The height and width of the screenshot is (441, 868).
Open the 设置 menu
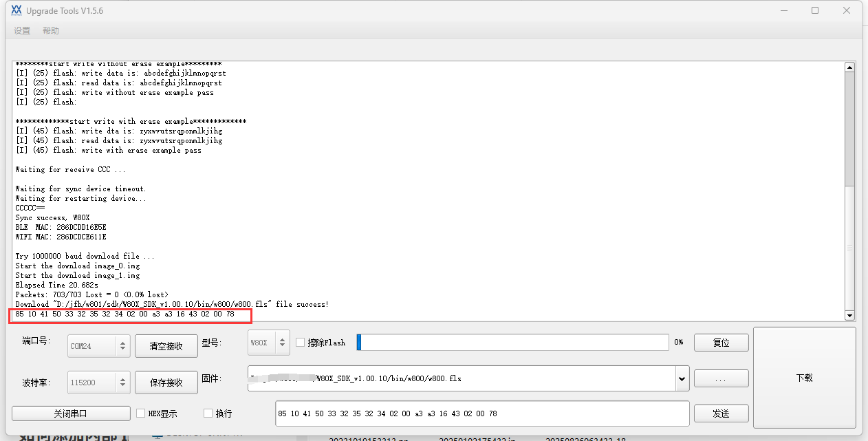(x=22, y=31)
